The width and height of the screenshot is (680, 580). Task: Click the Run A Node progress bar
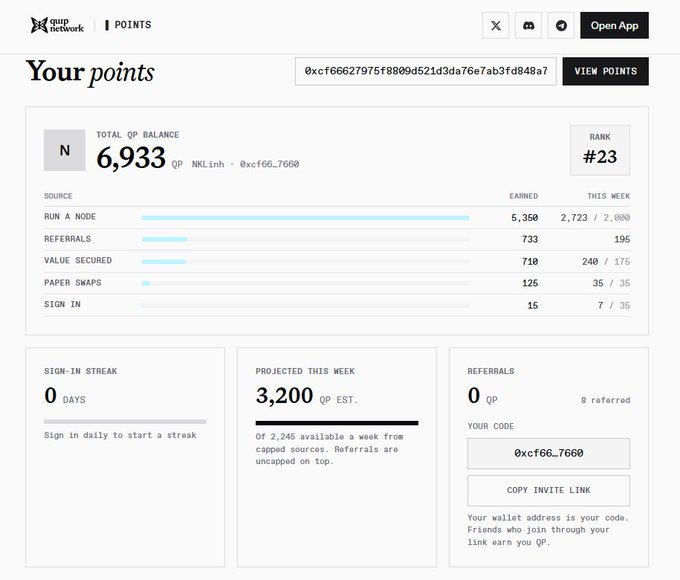coord(305,218)
